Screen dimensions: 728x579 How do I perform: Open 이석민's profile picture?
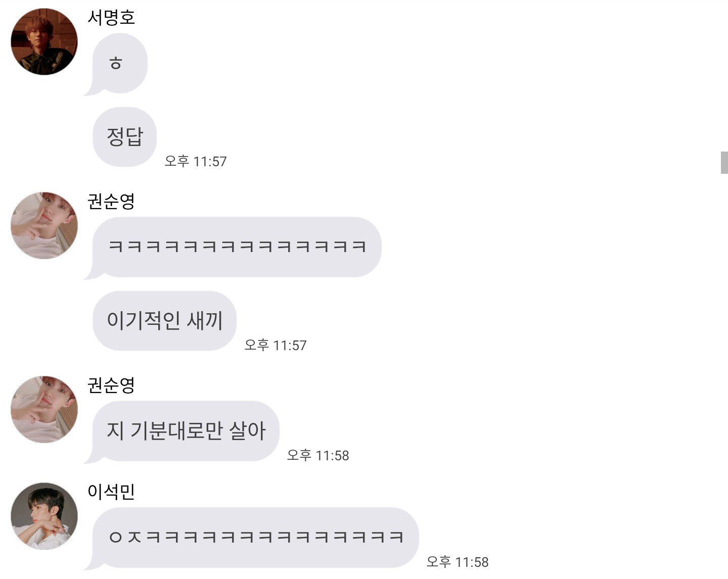[44, 516]
